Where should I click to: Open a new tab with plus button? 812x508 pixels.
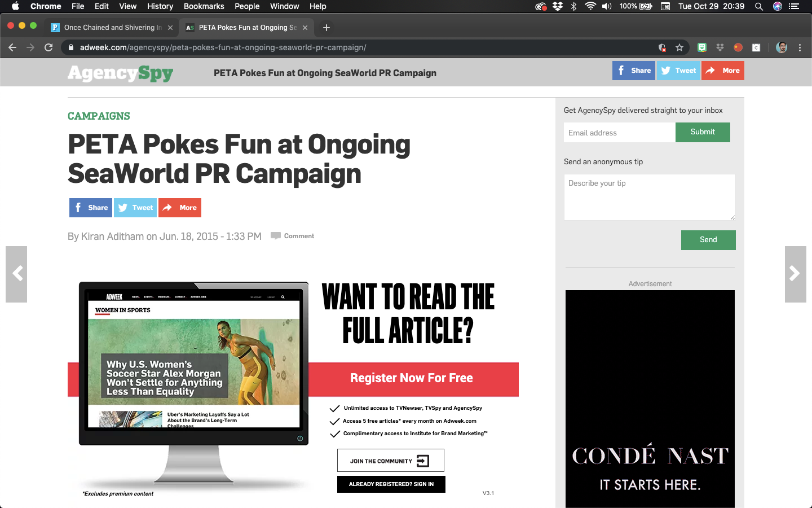point(326,27)
